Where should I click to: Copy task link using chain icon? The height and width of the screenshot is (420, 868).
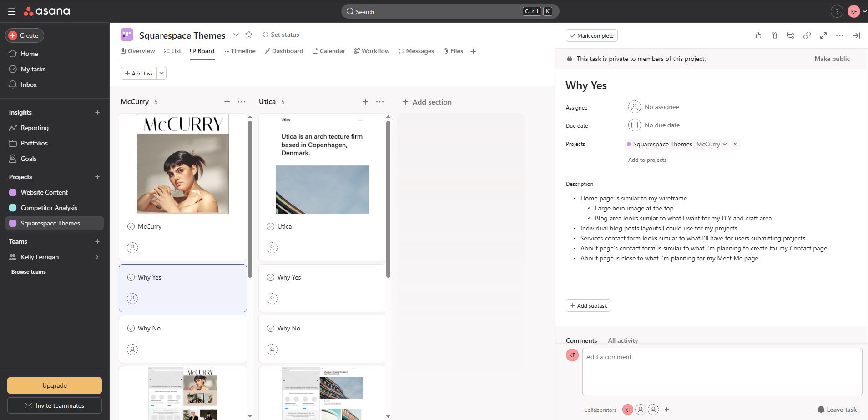(x=807, y=35)
